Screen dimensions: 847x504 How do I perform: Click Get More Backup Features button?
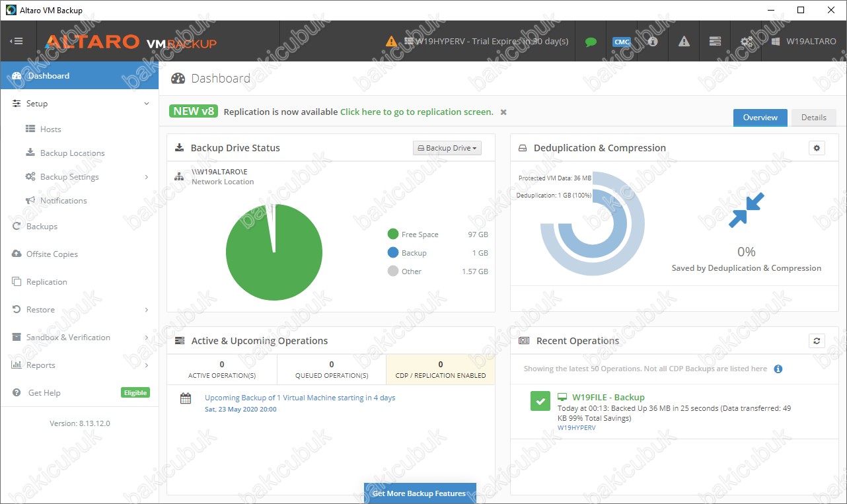point(420,493)
